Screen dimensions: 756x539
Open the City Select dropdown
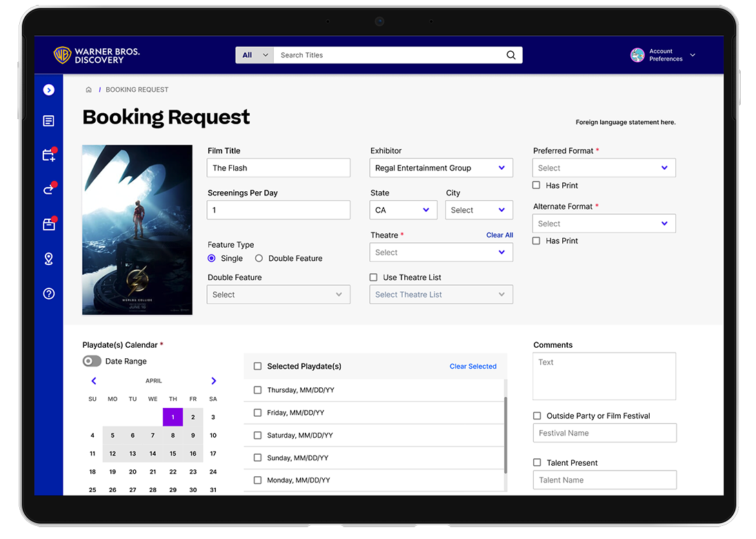click(x=479, y=210)
